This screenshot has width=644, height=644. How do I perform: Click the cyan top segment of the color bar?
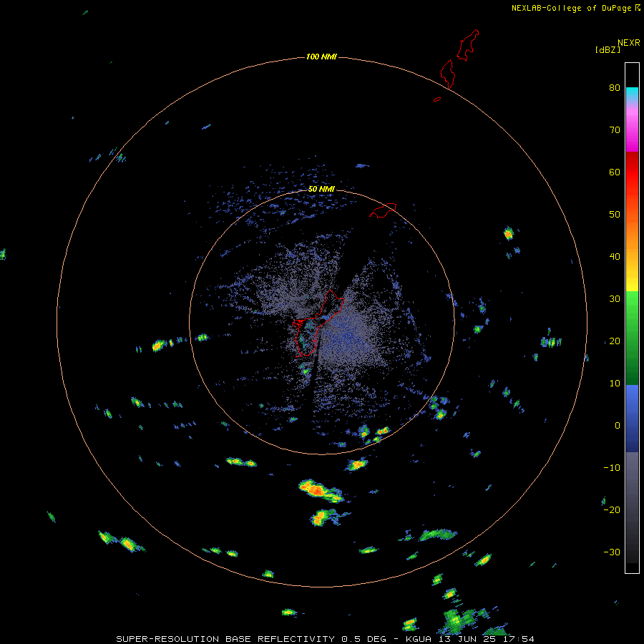click(632, 94)
